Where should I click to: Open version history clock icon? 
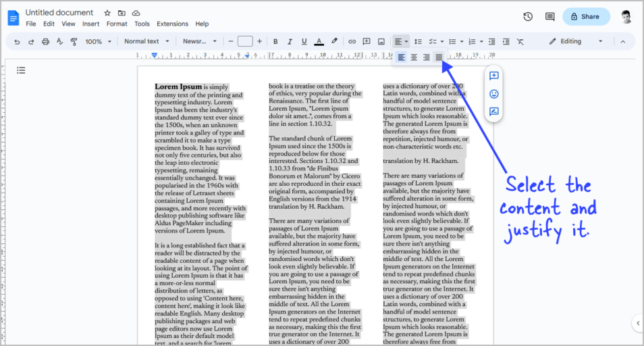(x=528, y=16)
